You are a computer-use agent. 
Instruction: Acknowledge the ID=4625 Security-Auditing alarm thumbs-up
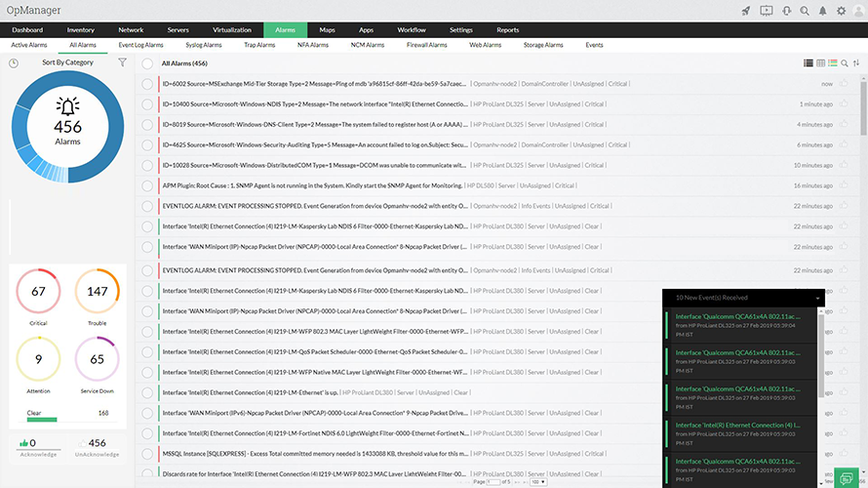(843, 144)
